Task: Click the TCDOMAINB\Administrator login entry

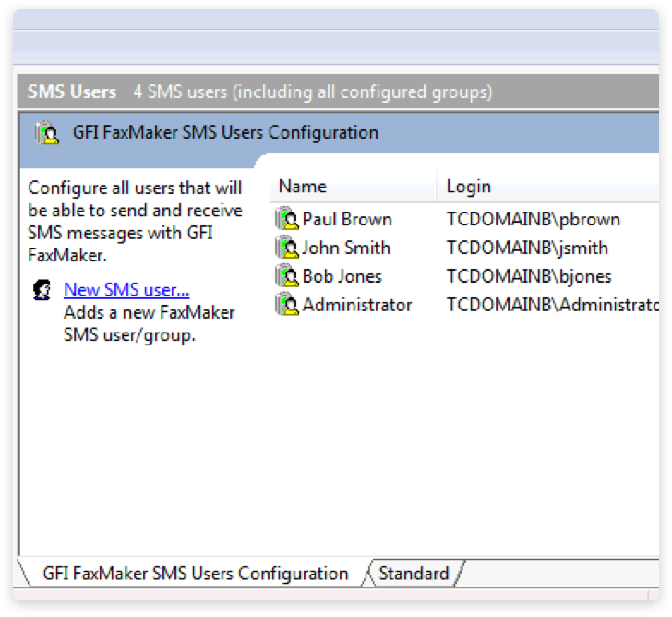Action: [x=552, y=305]
